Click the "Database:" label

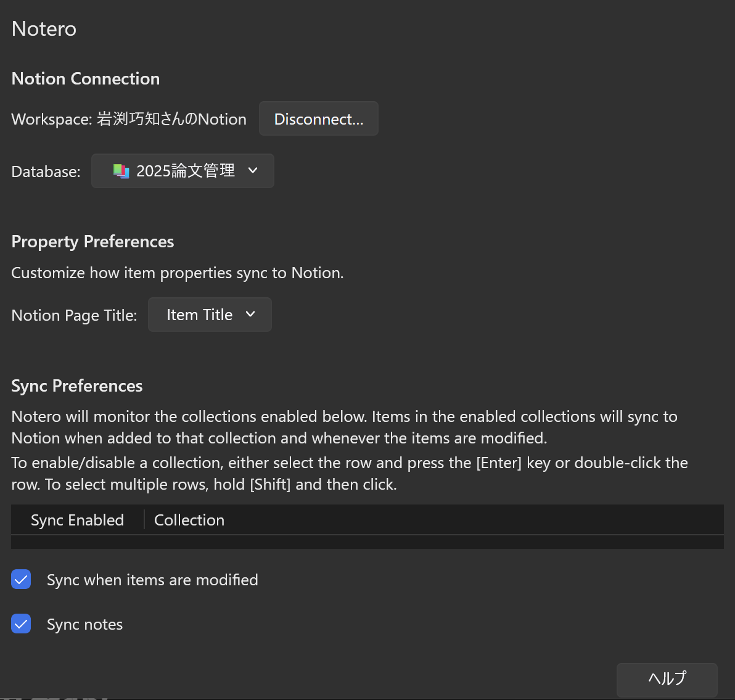click(x=46, y=171)
